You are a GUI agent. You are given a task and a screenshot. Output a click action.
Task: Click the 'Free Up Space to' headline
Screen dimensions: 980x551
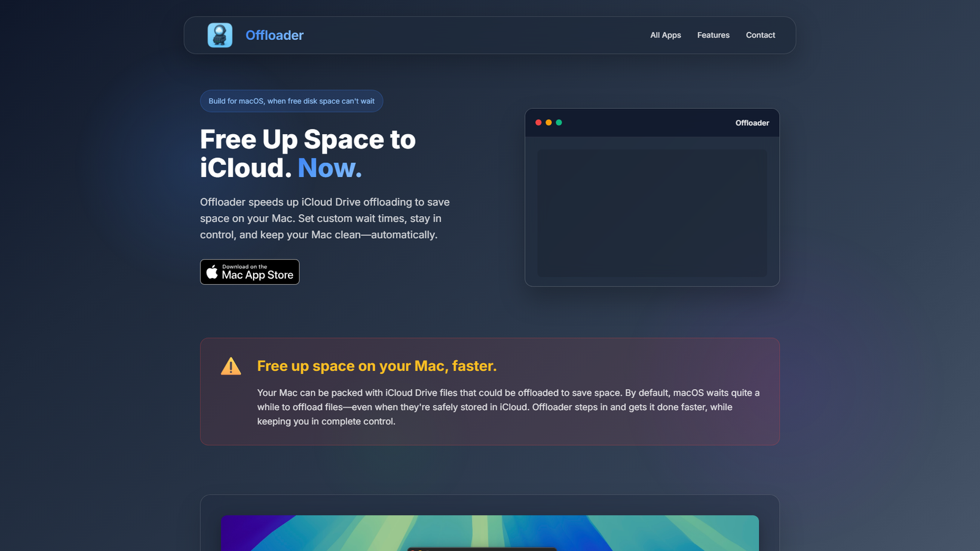point(307,140)
